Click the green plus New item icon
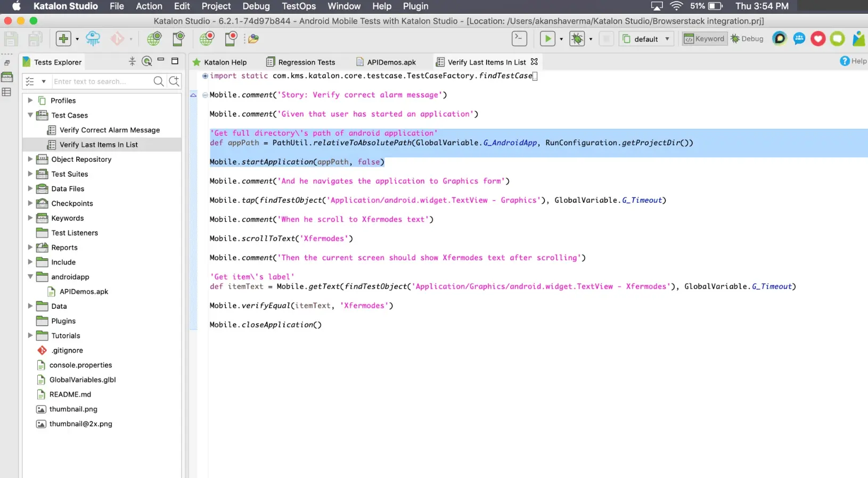The height and width of the screenshot is (478, 868). (63, 39)
